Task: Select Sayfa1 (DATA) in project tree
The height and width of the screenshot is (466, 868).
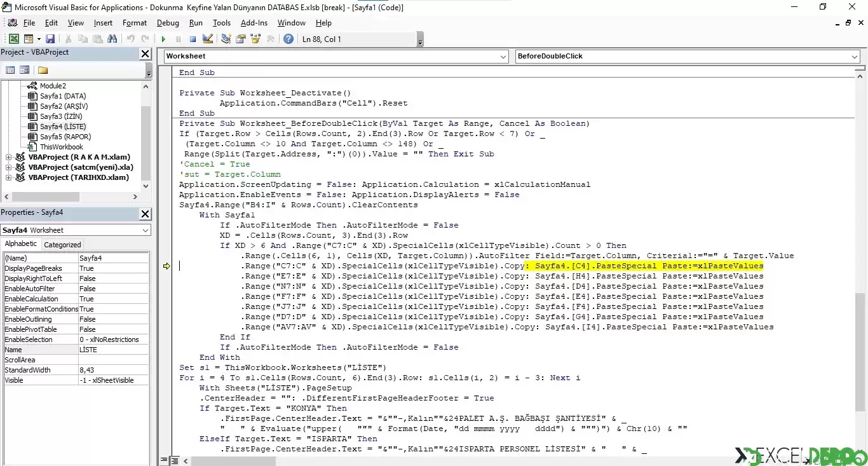Action: (x=63, y=96)
